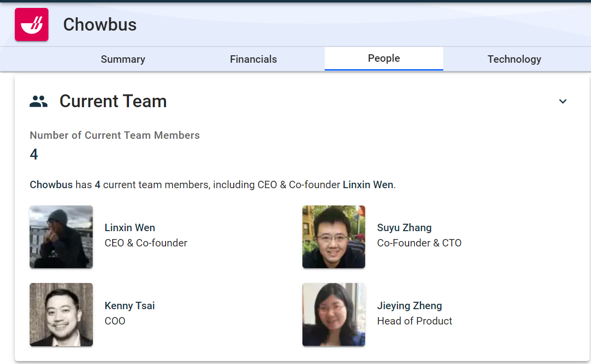The image size is (591, 364).
Task: Click bold Linxin Wen in summary sentence
Action: pos(368,185)
